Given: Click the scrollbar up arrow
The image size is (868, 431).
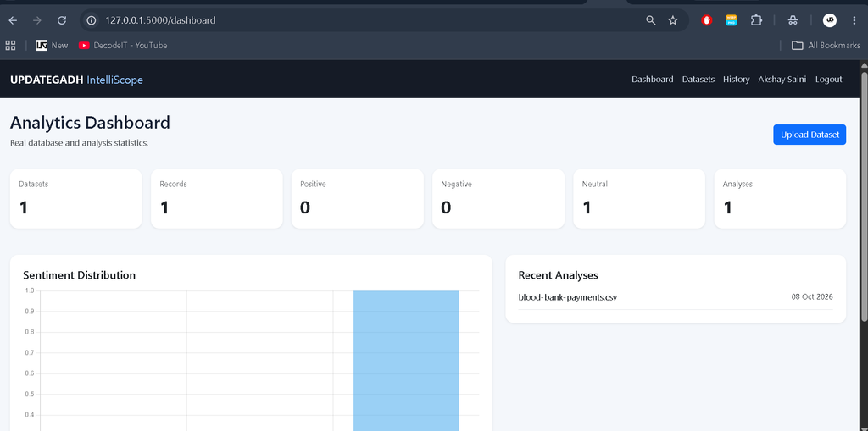Looking at the screenshot, I should click(864, 64).
